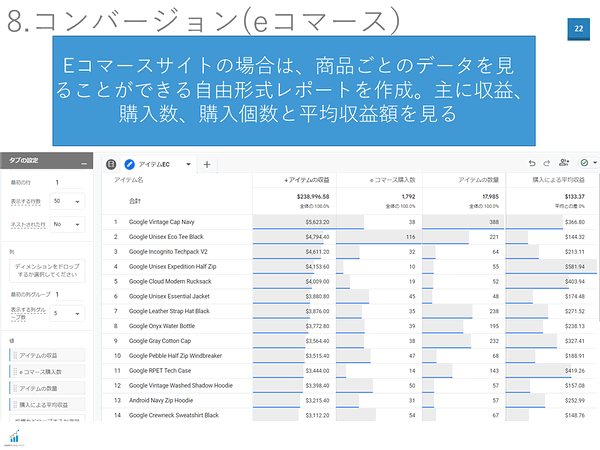
Task: Grab the drag handle of アイテムの収益 chip
Action: pyautogui.click(x=15, y=355)
